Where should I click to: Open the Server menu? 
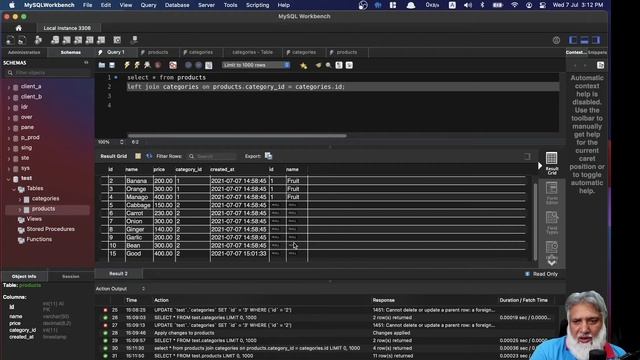click(x=206, y=5)
